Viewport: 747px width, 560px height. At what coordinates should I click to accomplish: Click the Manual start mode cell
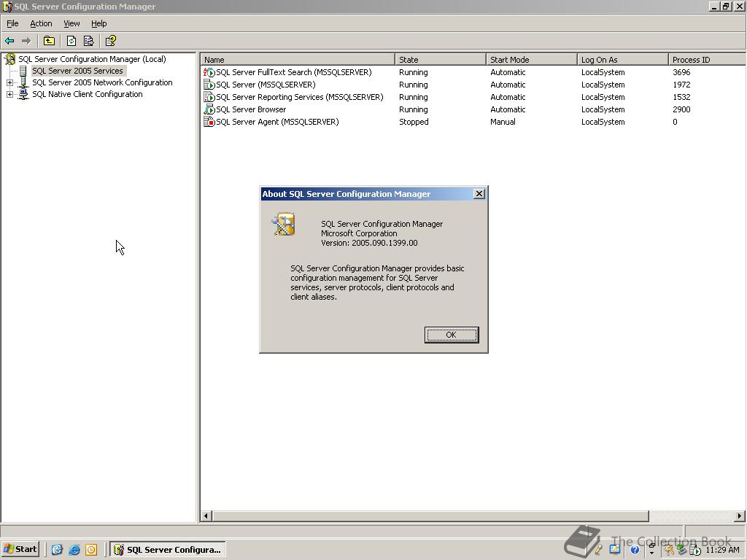click(x=503, y=122)
